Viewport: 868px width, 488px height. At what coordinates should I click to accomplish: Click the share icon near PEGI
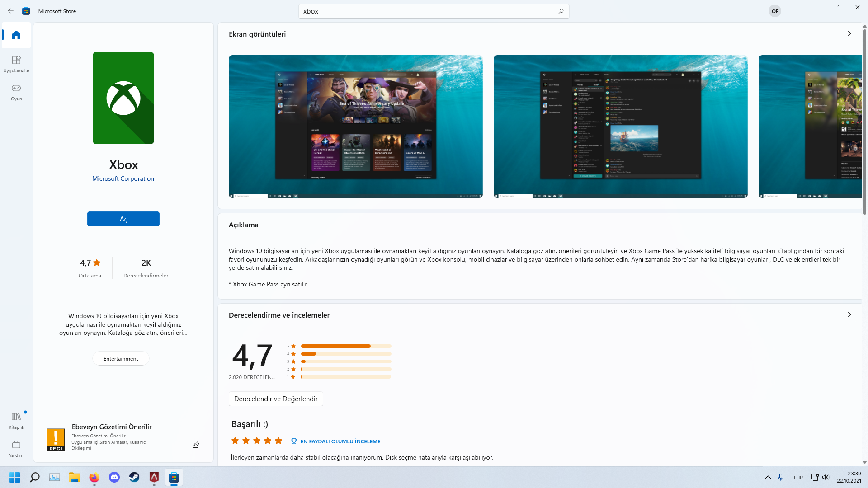(x=196, y=445)
